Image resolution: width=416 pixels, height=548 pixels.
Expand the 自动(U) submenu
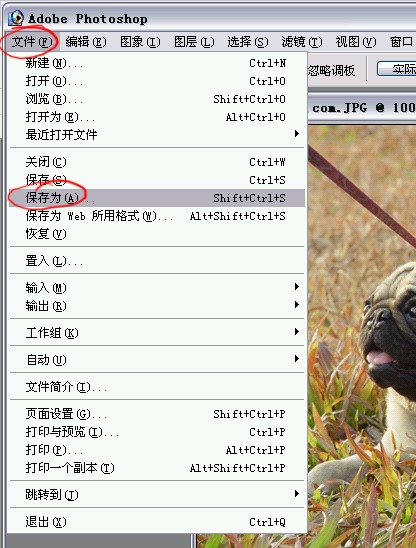click(157, 359)
